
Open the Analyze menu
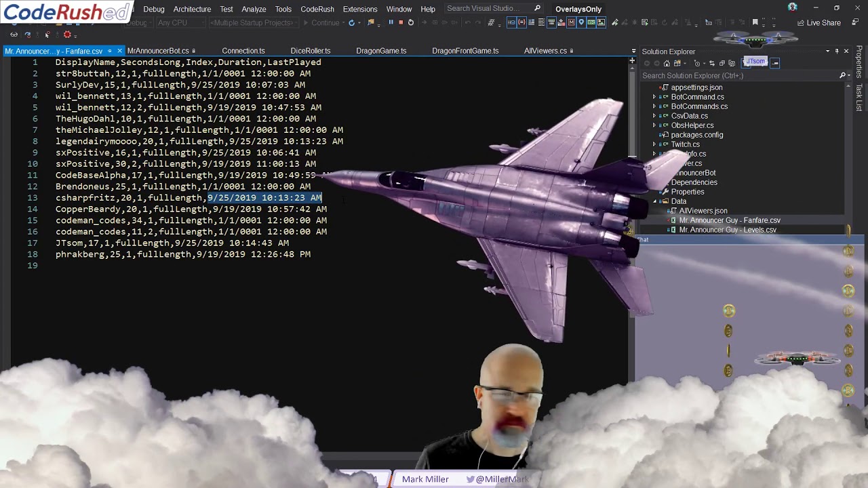coord(254,9)
